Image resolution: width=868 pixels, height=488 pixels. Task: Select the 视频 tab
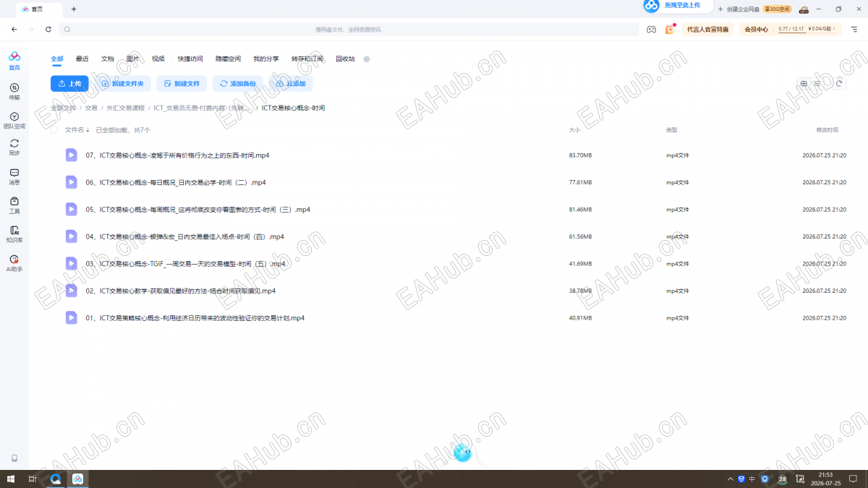pos(158,59)
